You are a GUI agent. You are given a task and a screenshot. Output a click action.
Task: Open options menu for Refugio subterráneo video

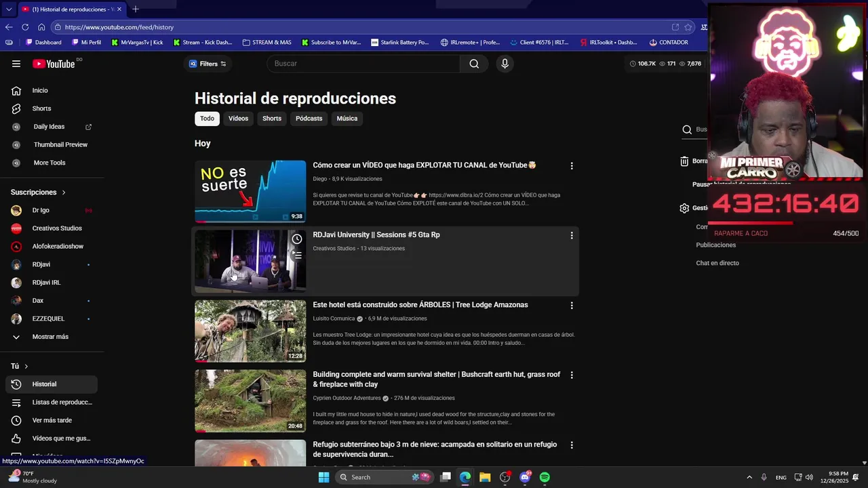pyautogui.click(x=572, y=445)
